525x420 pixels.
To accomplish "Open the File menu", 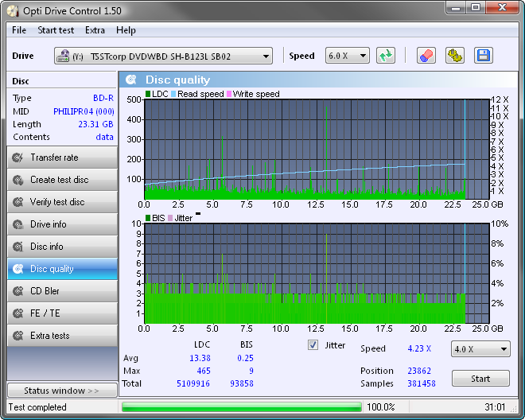I will [x=19, y=30].
